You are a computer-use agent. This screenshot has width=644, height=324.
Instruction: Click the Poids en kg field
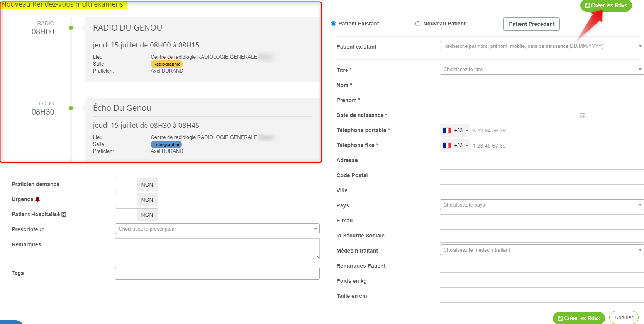point(542,281)
